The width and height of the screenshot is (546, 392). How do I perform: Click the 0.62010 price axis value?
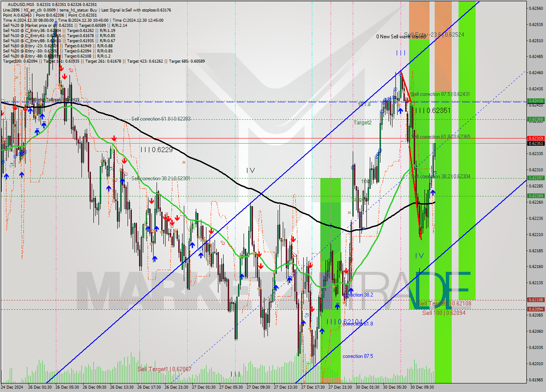(x=536, y=363)
